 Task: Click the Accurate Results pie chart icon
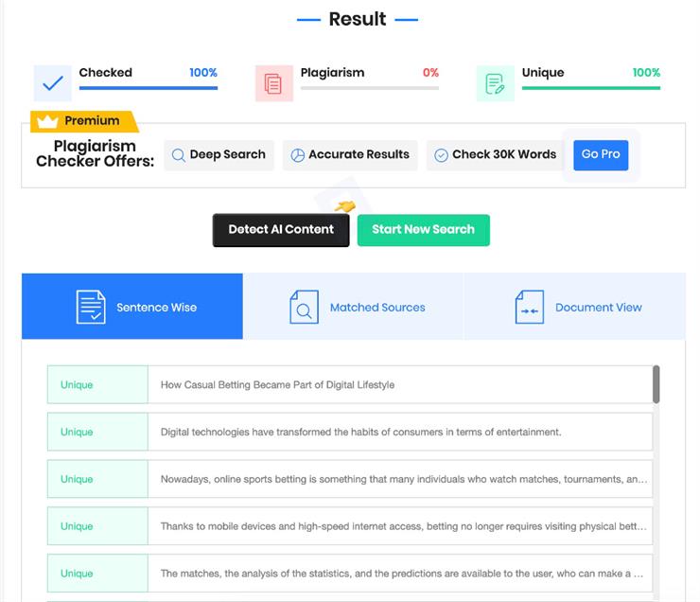[297, 155]
